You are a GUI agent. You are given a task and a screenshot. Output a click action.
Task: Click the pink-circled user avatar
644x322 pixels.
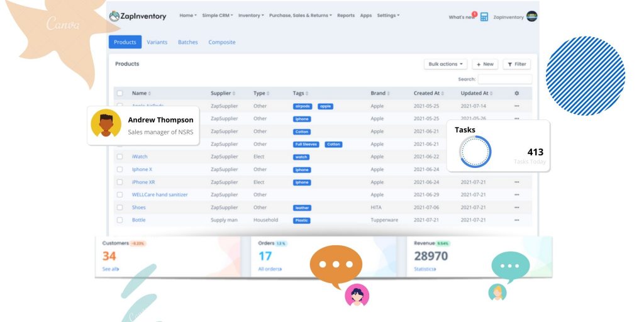[357, 295]
